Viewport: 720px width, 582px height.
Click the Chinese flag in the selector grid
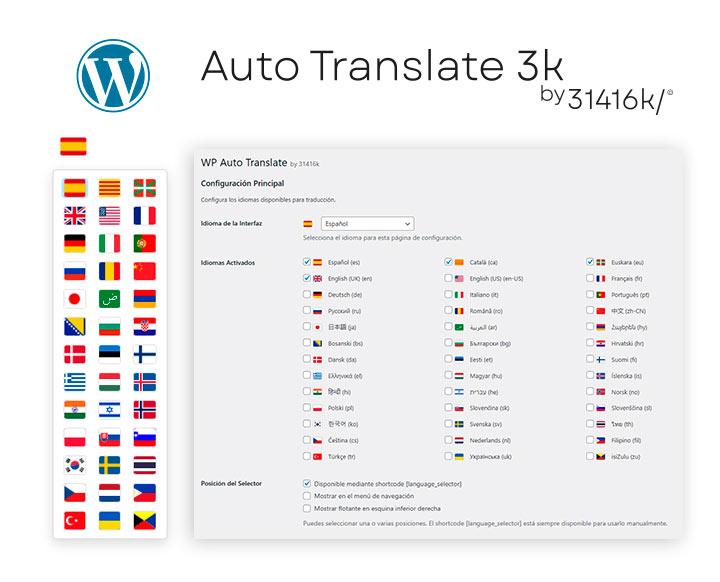pos(145,270)
